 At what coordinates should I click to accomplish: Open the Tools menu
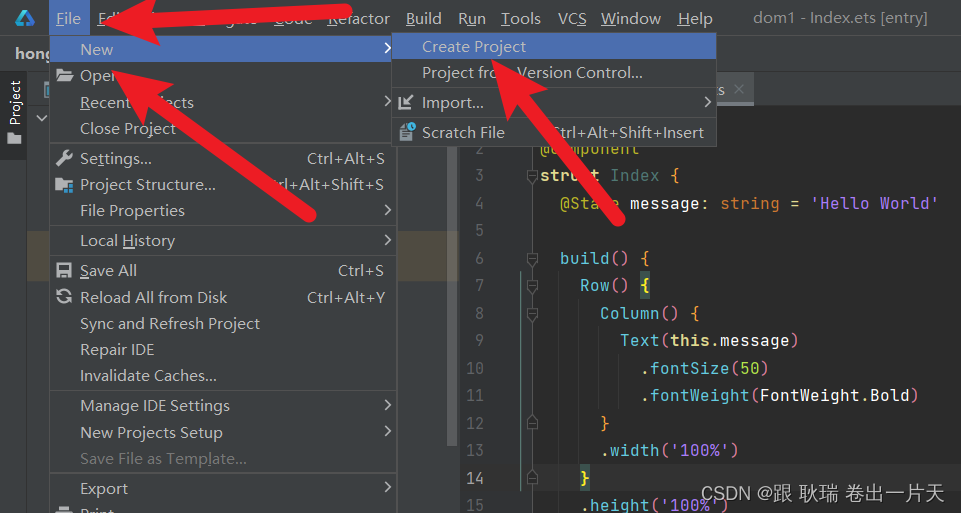point(521,19)
